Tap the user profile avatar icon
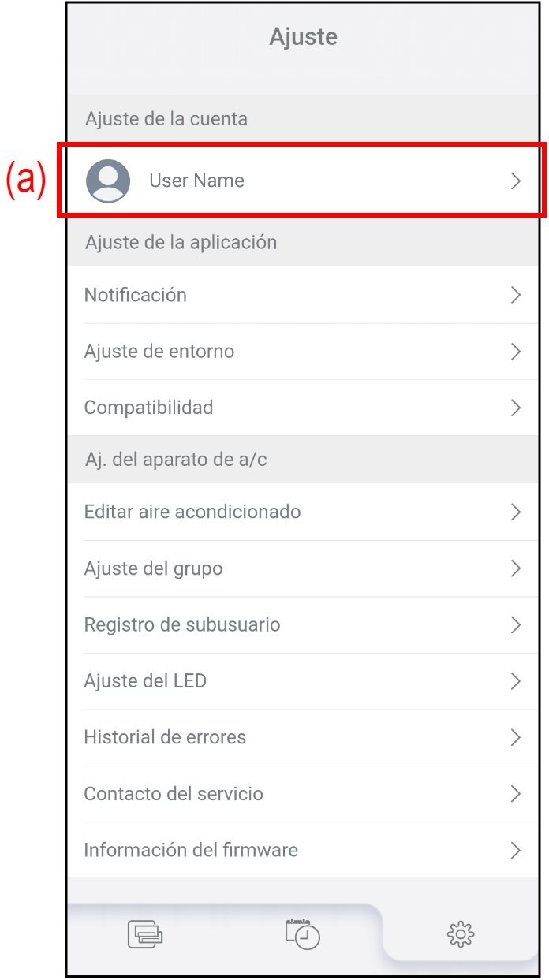The width and height of the screenshot is (549, 980). [108, 181]
